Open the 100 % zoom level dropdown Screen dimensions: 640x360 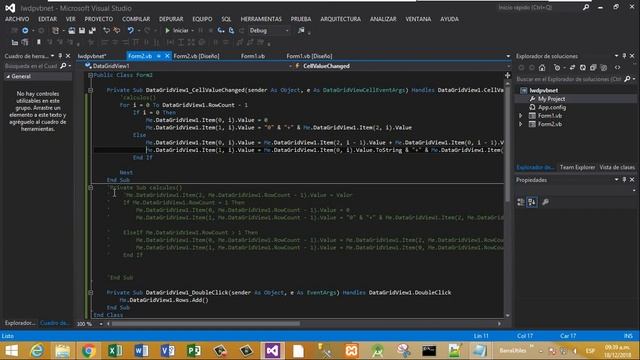coord(101,324)
